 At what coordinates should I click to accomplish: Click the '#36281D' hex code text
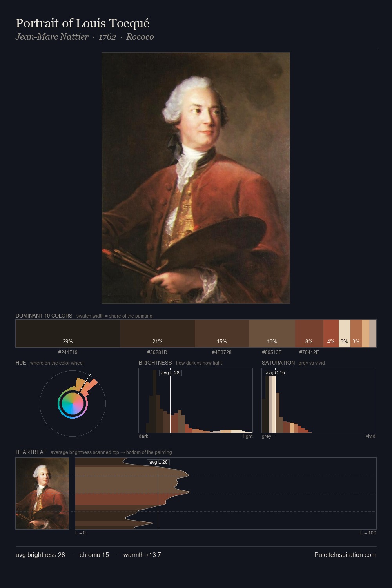pos(157,352)
